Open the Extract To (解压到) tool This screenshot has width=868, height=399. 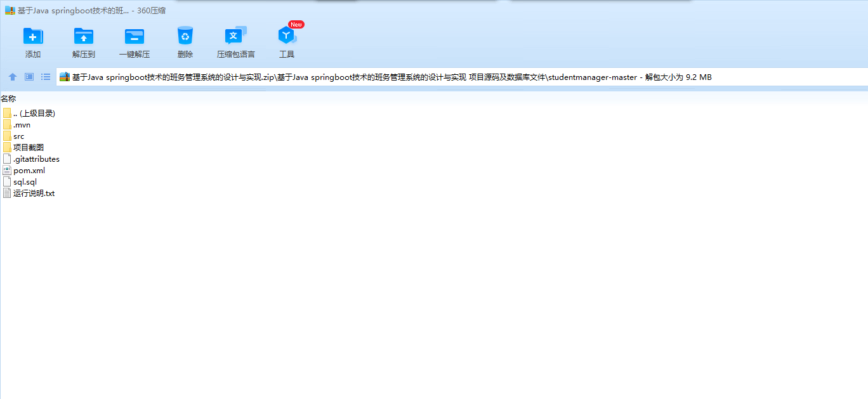(84, 36)
